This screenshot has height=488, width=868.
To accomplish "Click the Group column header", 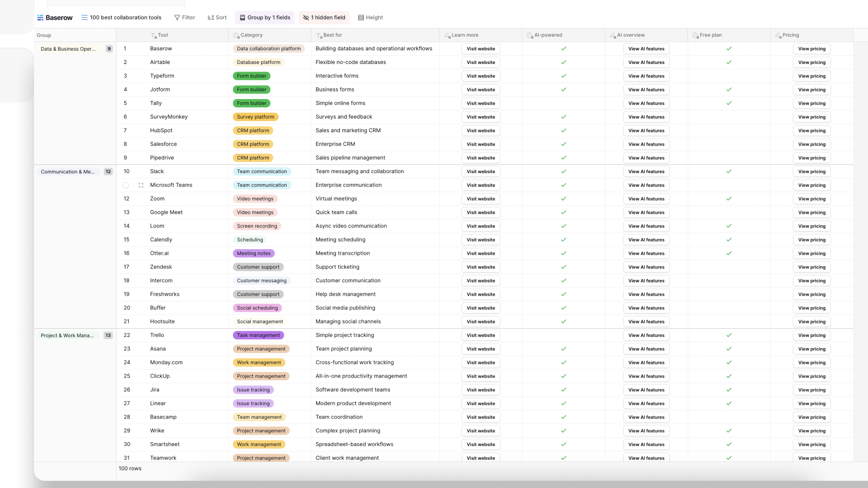I will pyautogui.click(x=75, y=35).
